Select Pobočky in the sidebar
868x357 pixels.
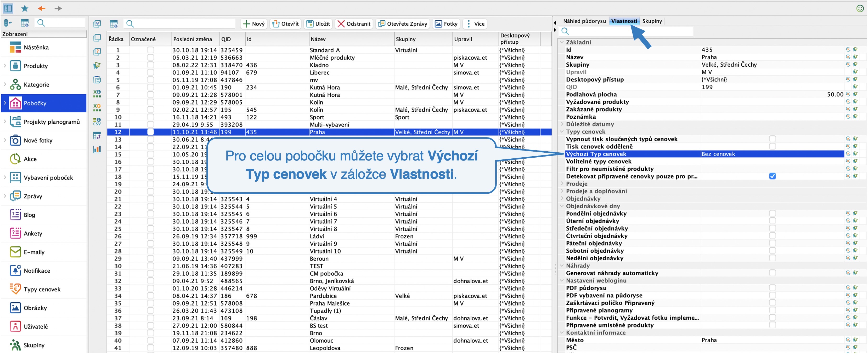coord(44,103)
